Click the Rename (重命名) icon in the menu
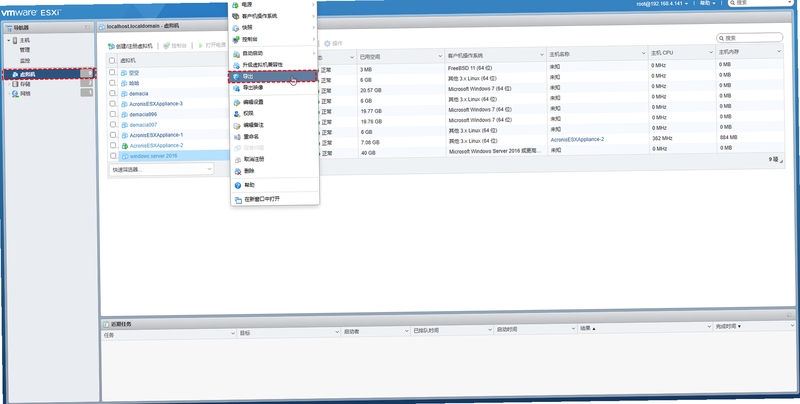This screenshot has height=404, width=800. [x=237, y=137]
